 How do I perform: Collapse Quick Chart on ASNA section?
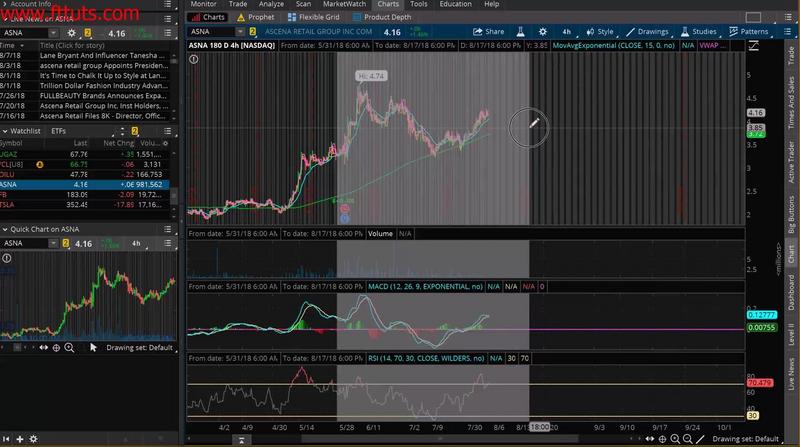5,230
